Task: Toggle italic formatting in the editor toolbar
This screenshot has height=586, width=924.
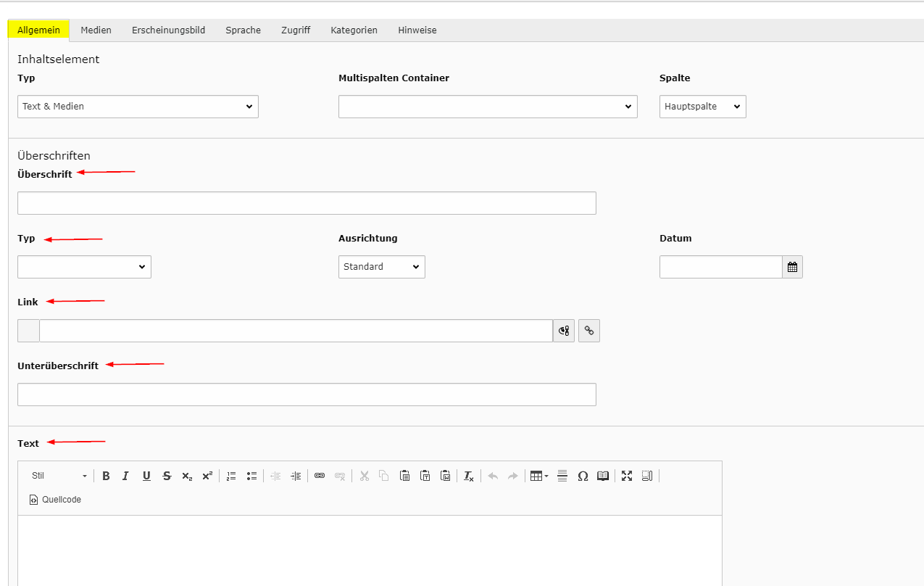Action: click(x=125, y=476)
